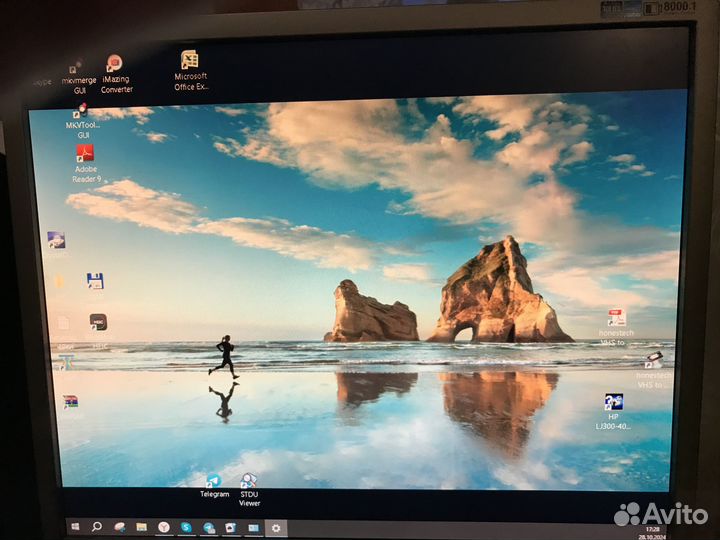Select the Microsoft Office Excel shortcut
This screenshot has width=720, height=540.
pyautogui.click(x=190, y=70)
